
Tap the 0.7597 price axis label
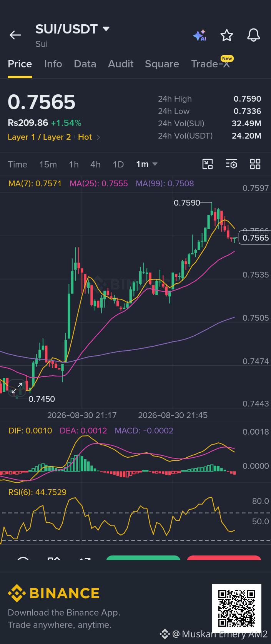coord(256,188)
